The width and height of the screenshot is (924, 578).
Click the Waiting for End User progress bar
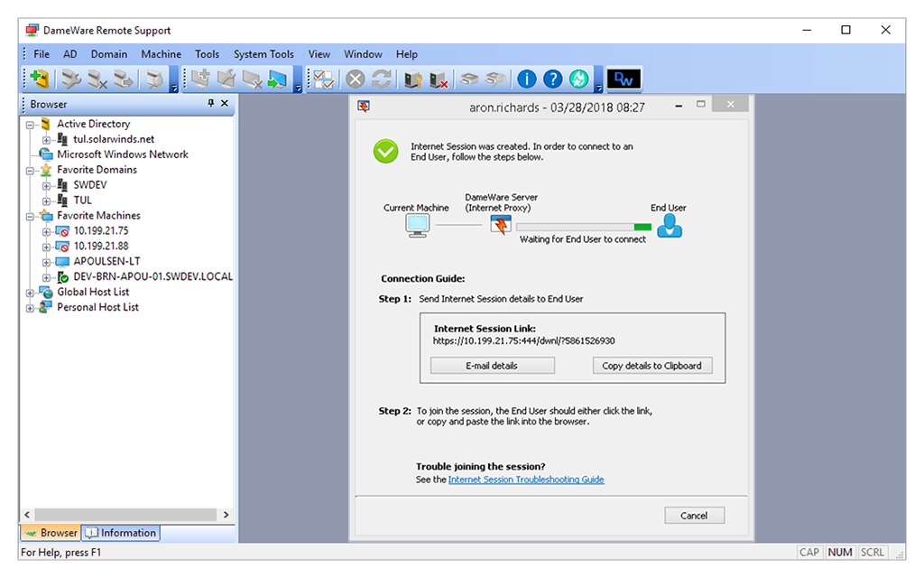tap(582, 227)
